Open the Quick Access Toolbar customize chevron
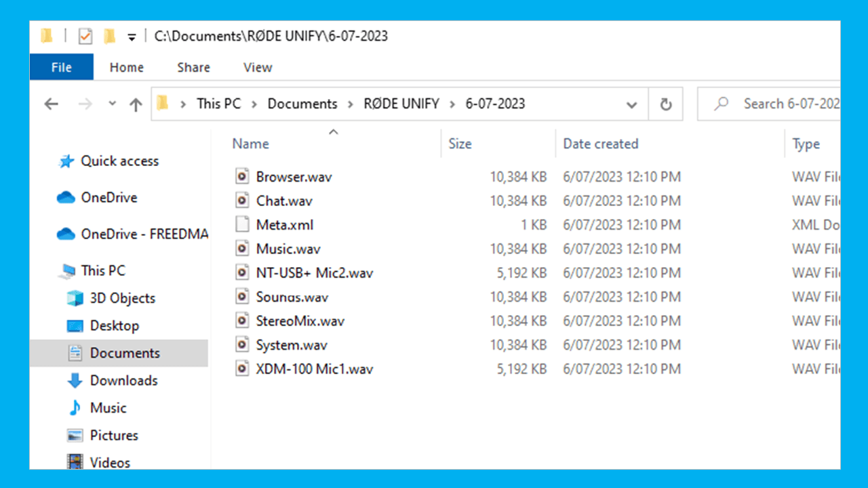Screen dimensions: 868x488 [x=133, y=36]
